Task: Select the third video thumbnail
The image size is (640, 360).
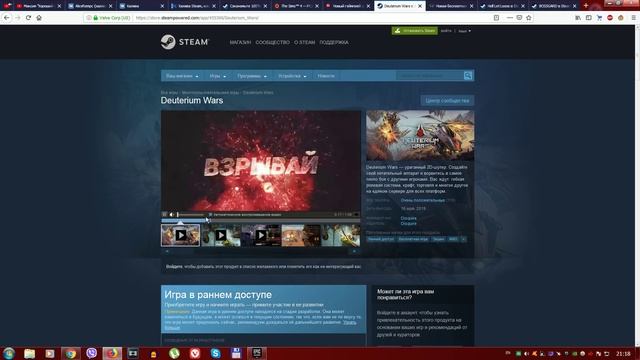Action: (260, 235)
